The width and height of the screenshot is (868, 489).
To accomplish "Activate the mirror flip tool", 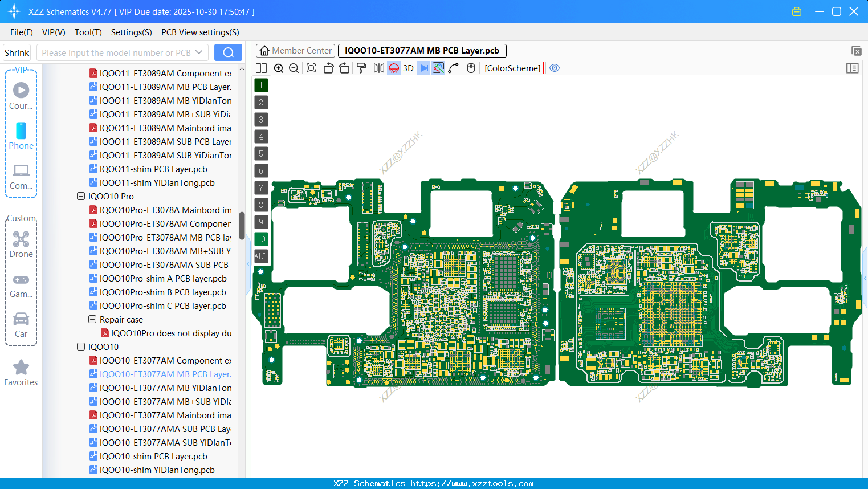I will [378, 68].
